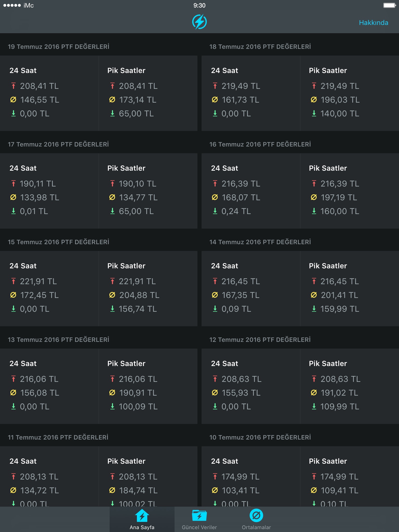This screenshot has height=532, width=399.
Task: Tap the yellow average icon beside 146,55 TL
Action: 13,100
